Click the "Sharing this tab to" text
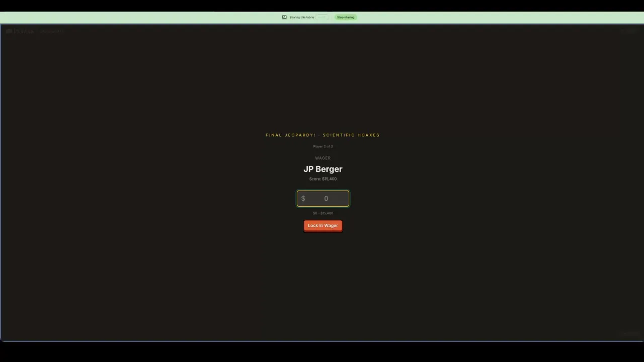644x362 pixels. pos(302,17)
